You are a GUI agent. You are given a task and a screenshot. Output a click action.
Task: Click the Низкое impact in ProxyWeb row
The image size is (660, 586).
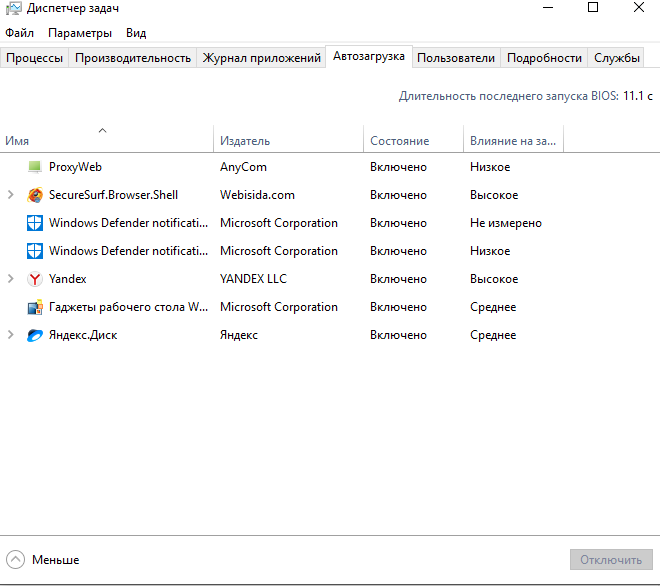pos(490,167)
